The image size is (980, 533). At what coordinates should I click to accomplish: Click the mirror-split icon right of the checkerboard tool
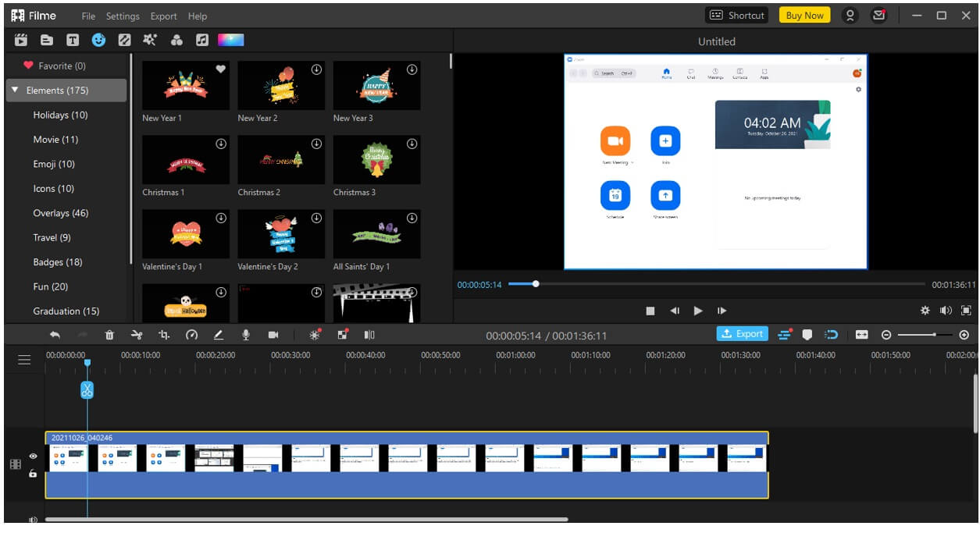coord(369,335)
